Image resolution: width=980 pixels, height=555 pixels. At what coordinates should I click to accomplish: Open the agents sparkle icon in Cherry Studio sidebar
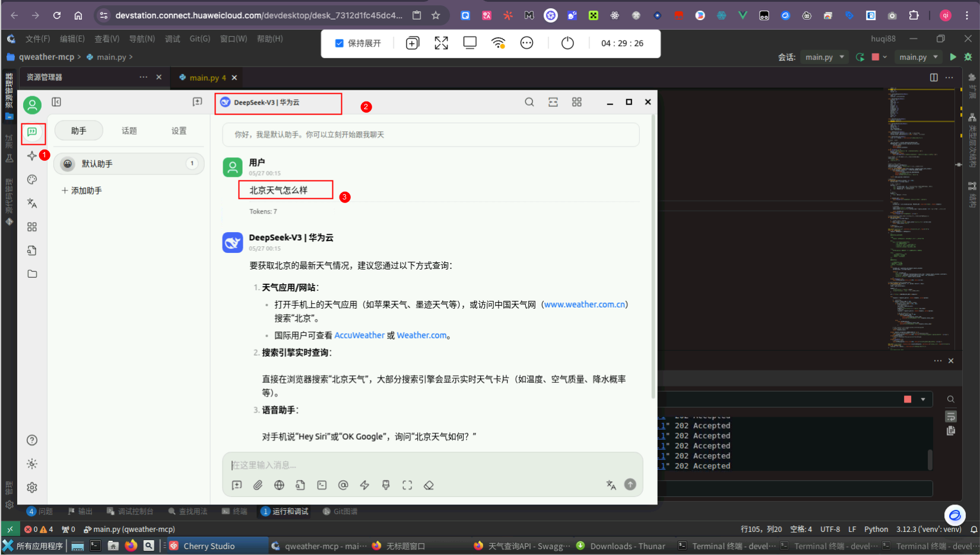tap(32, 156)
